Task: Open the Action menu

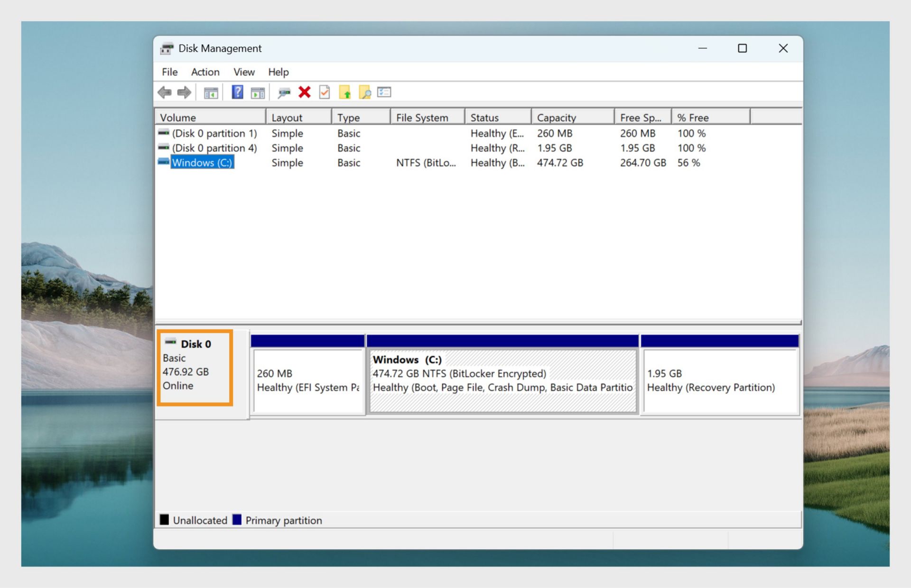Action: coord(205,72)
